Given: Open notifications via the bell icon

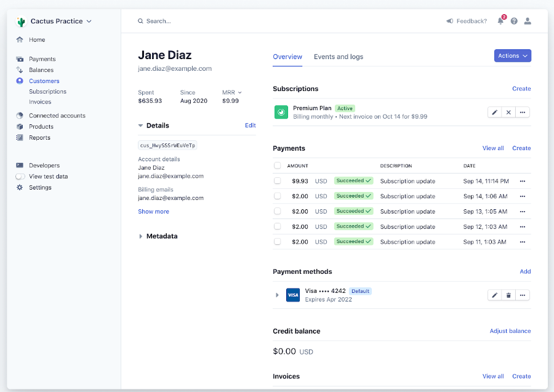Looking at the screenshot, I should 500,20.
